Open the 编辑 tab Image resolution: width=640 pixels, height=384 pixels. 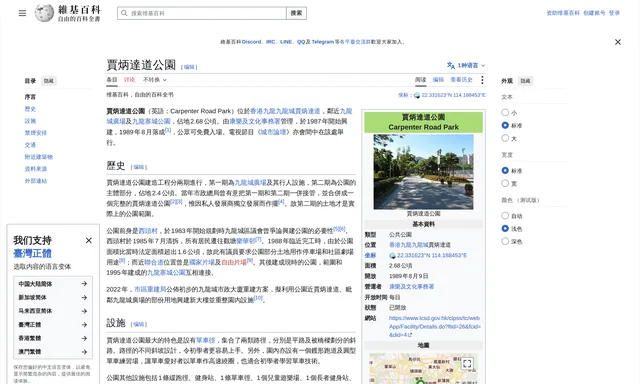438,80
